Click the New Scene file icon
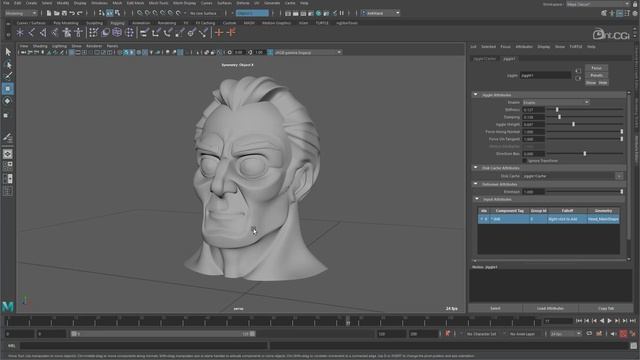The image size is (640, 360). pos(49,13)
